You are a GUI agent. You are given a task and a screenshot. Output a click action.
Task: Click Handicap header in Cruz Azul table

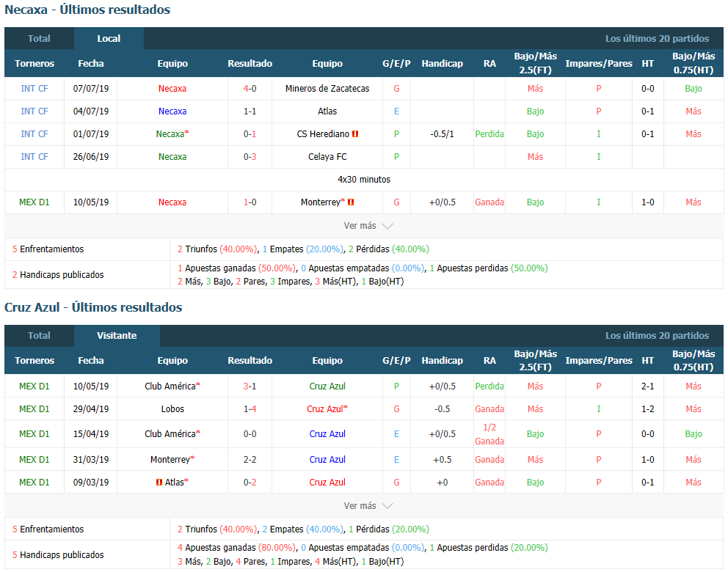coord(442,361)
